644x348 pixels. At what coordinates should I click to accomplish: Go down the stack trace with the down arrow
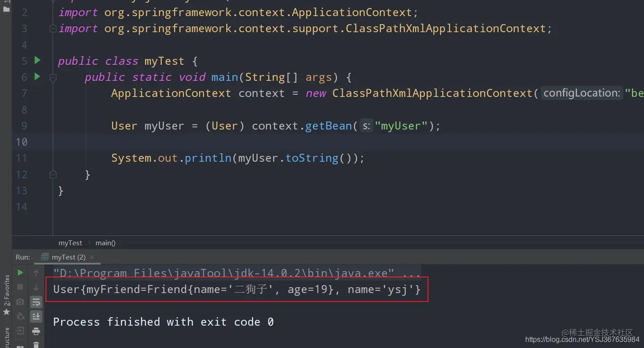tap(36, 287)
